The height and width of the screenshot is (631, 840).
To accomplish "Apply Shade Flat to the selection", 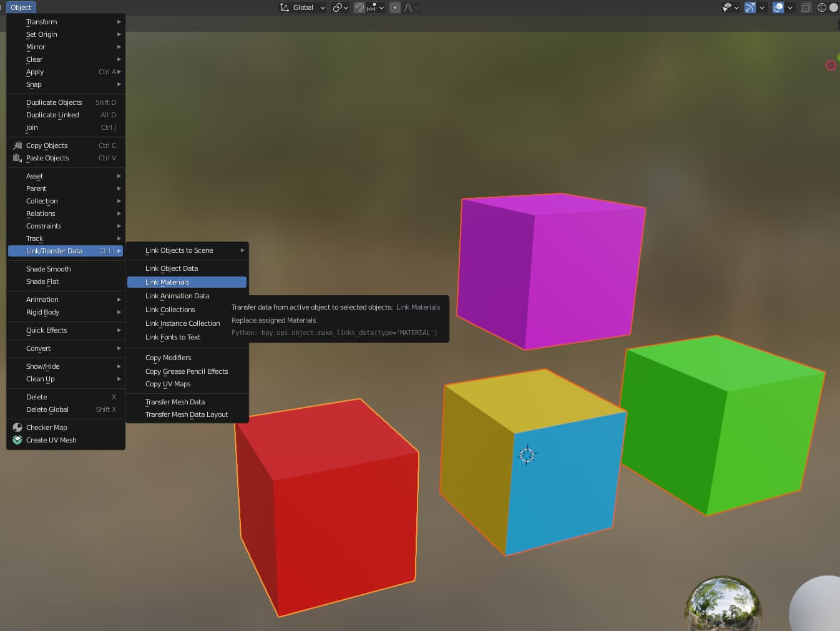I will (x=66, y=281).
